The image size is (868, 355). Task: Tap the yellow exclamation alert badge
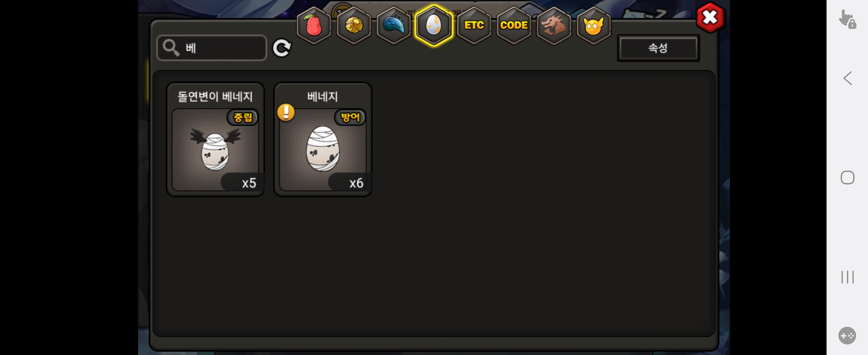[x=286, y=112]
